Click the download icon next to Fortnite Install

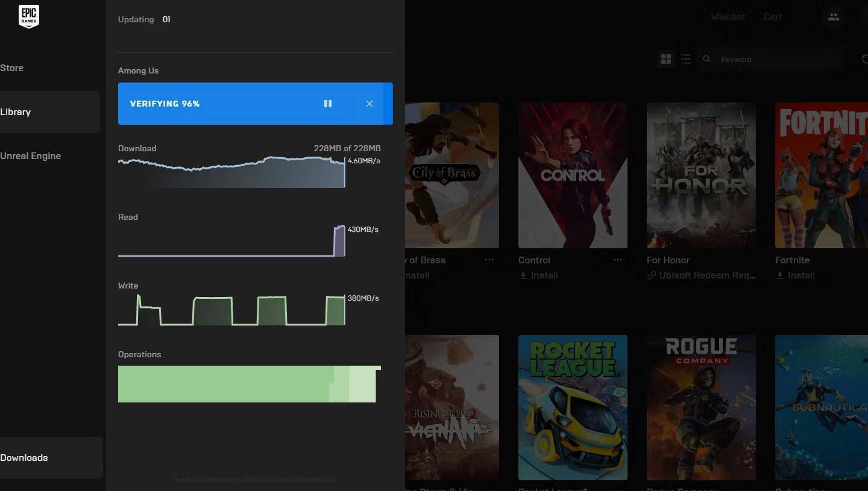click(780, 275)
